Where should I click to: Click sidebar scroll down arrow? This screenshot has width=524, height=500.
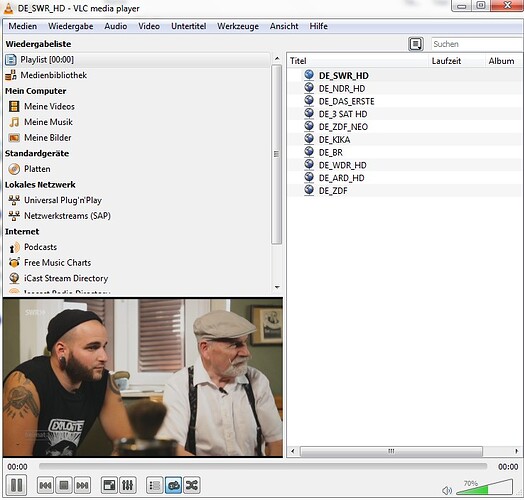tap(277, 287)
